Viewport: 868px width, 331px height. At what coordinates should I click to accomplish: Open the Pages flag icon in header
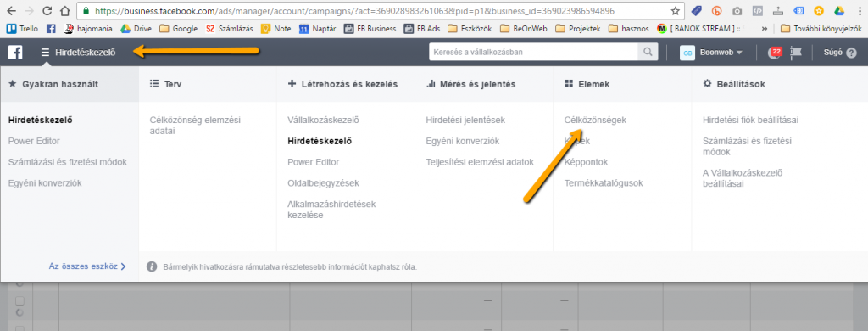tap(795, 52)
